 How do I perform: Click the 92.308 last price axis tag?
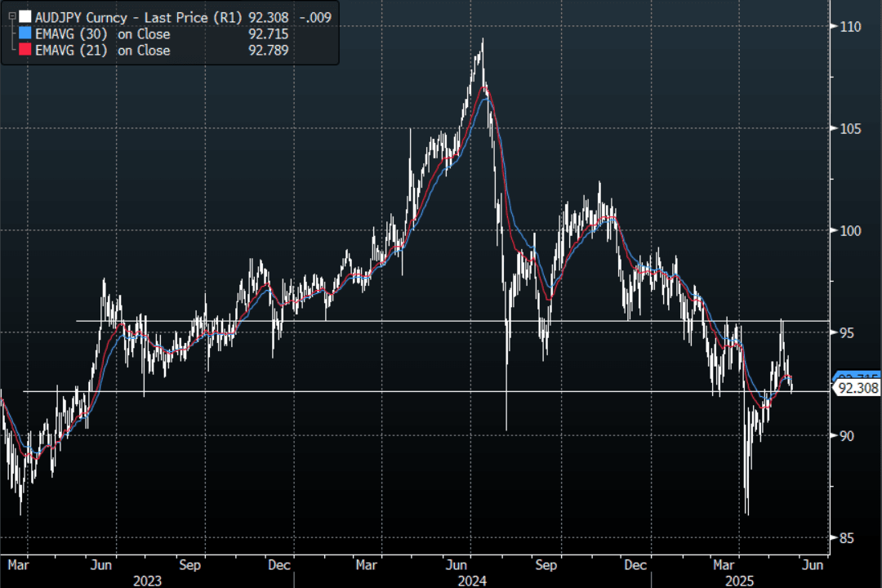(857, 389)
